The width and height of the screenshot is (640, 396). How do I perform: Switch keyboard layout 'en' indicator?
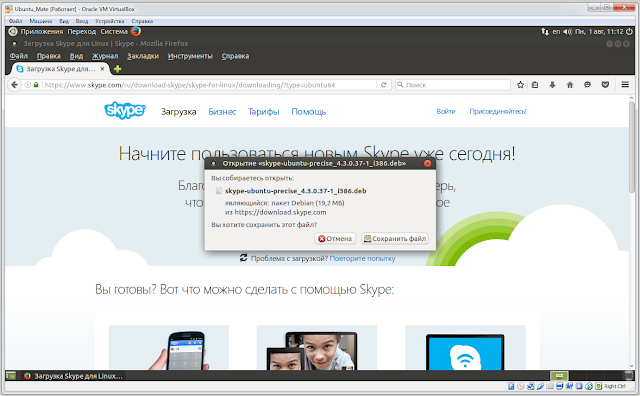point(556,31)
